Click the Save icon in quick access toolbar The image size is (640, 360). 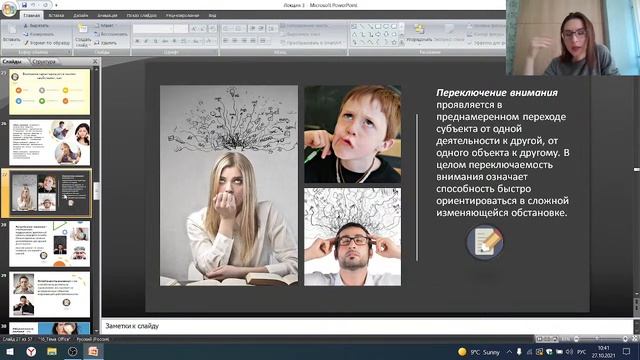tap(24, 5)
